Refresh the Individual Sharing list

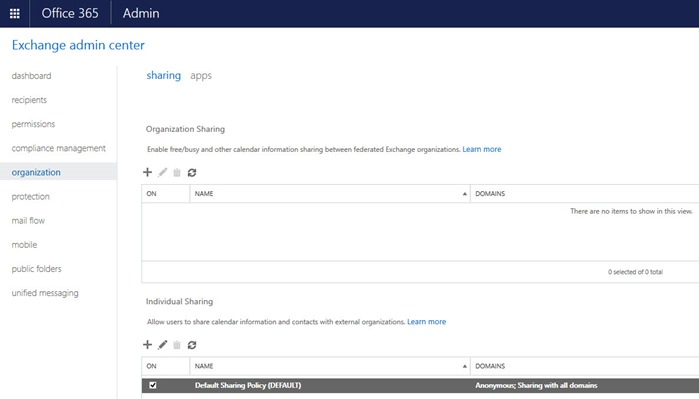(x=192, y=345)
